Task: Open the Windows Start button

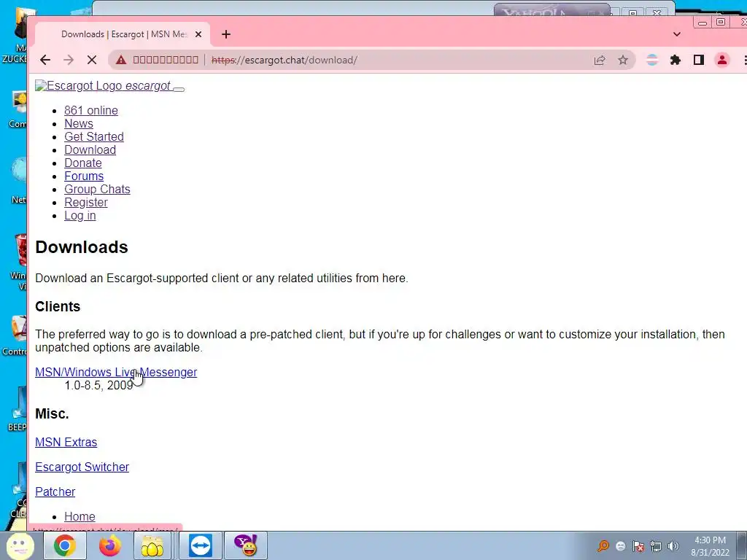Action: (x=20, y=545)
